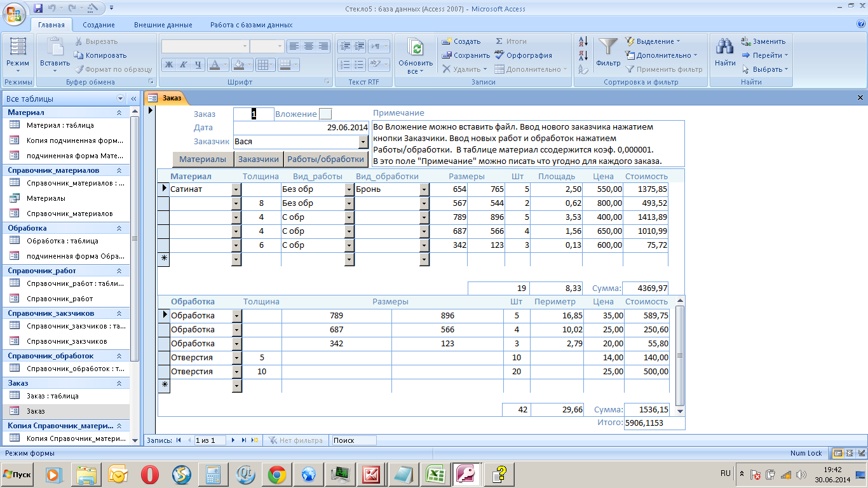This screenshot has width=868, height=488.
Task: Click the Office button
Action: [15, 14]
